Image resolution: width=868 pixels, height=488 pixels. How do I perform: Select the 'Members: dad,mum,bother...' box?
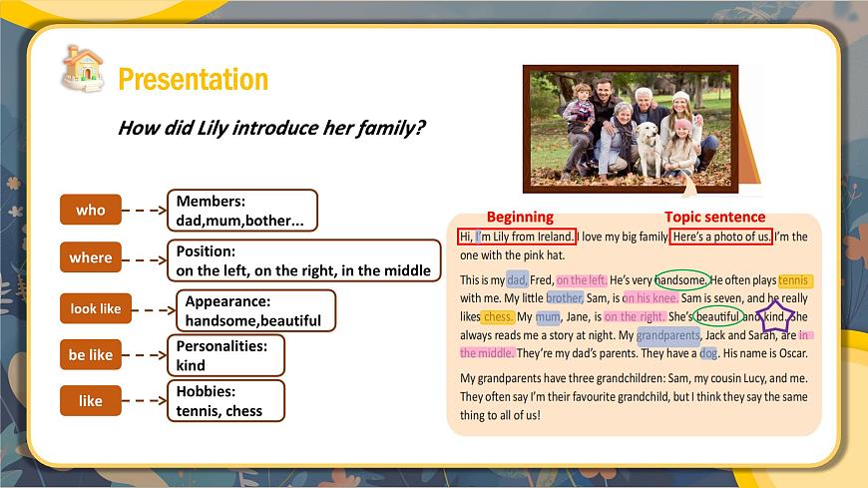point(242,211)
